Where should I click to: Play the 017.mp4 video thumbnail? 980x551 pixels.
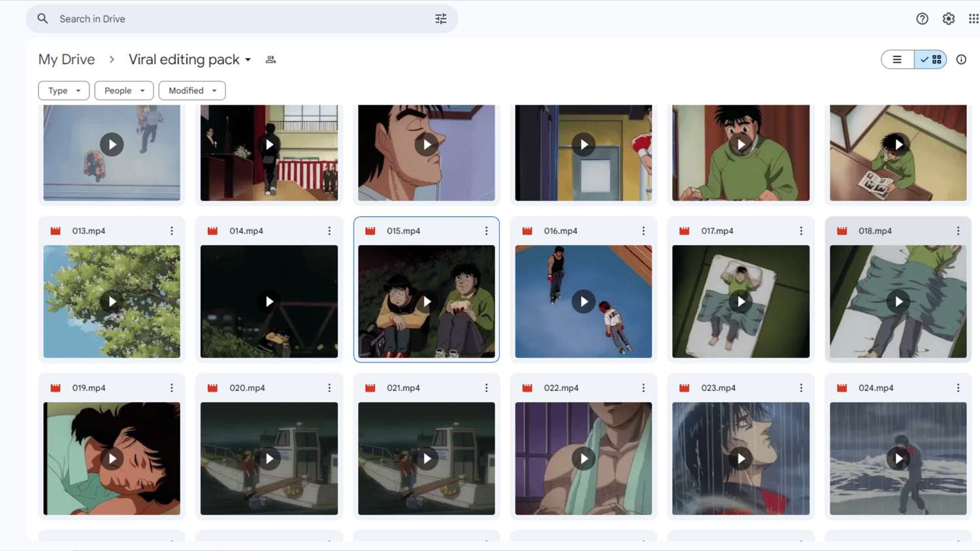point(741,301)
